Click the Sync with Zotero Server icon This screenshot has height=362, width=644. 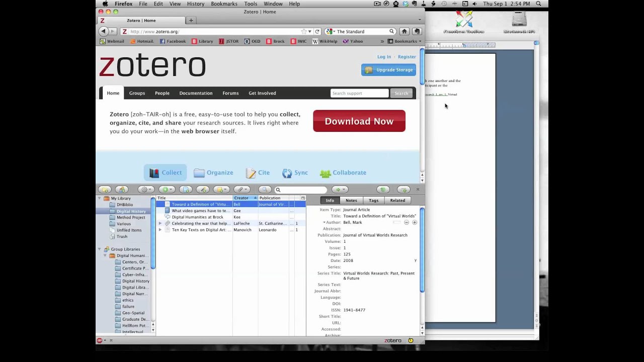(383, 190)
